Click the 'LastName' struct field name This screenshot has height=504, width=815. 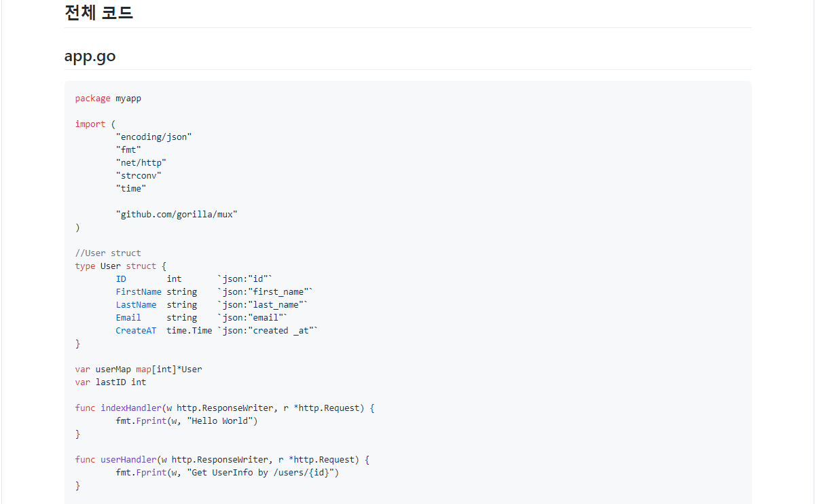point(136,305)
